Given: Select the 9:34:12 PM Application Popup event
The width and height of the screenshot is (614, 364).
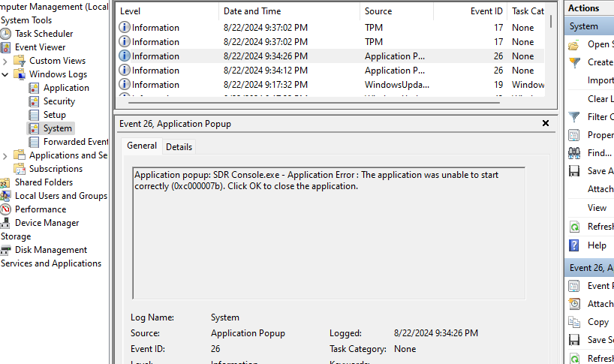Looking at the screenshot, I should [x=331, y=71].
